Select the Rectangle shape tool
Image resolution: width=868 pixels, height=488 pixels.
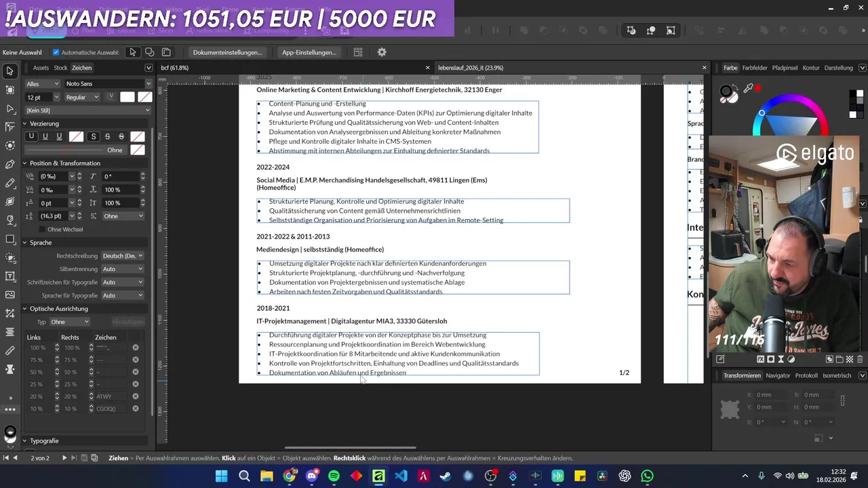9,239
